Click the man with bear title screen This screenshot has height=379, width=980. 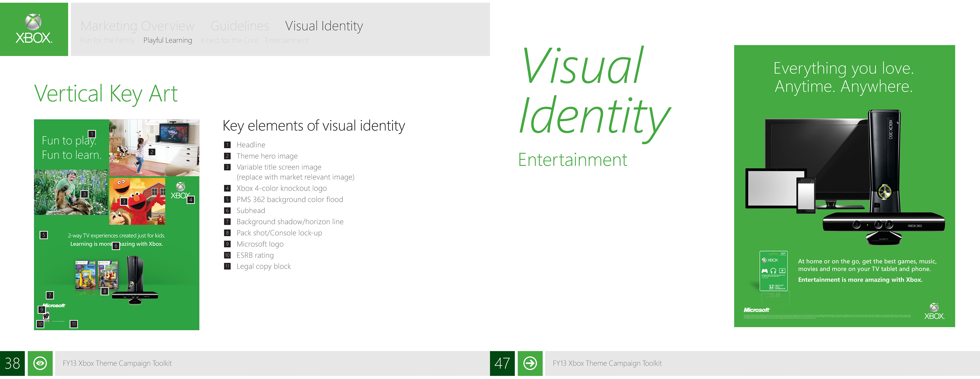[71, 193]
